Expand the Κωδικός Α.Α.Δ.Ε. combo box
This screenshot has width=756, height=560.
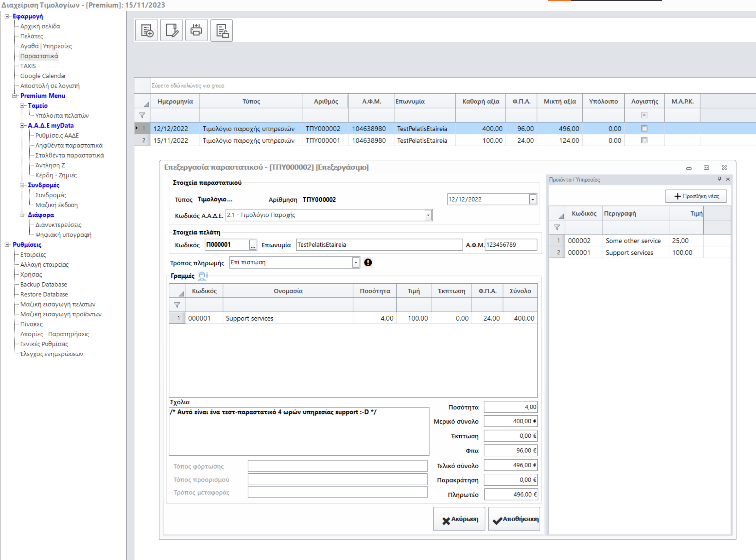(x=428, y=215)
